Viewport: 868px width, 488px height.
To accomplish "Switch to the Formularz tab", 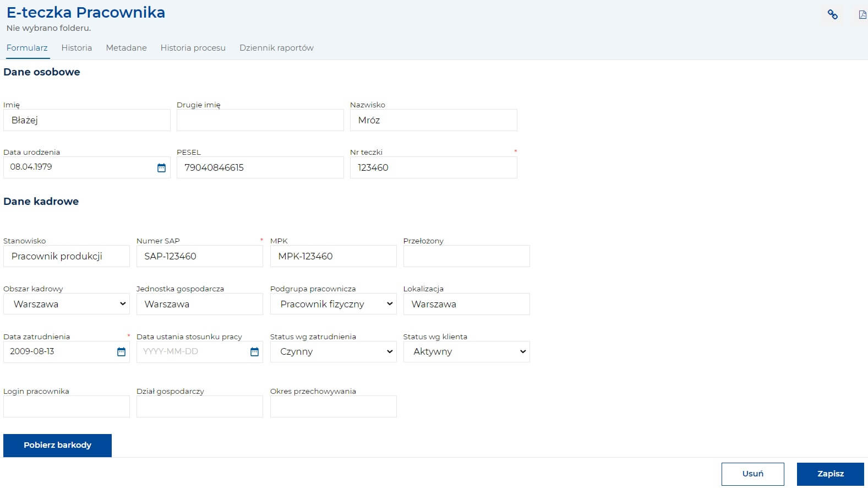I will (27, 48).
